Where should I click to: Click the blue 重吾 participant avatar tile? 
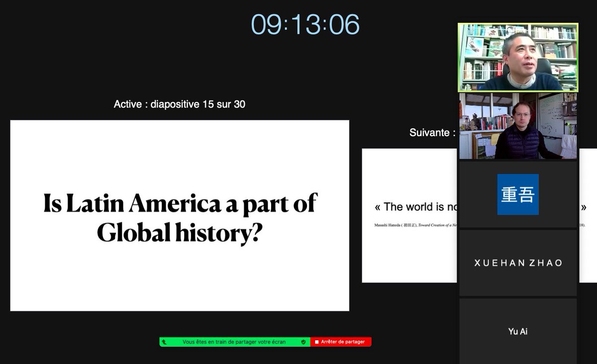point(518,194)
